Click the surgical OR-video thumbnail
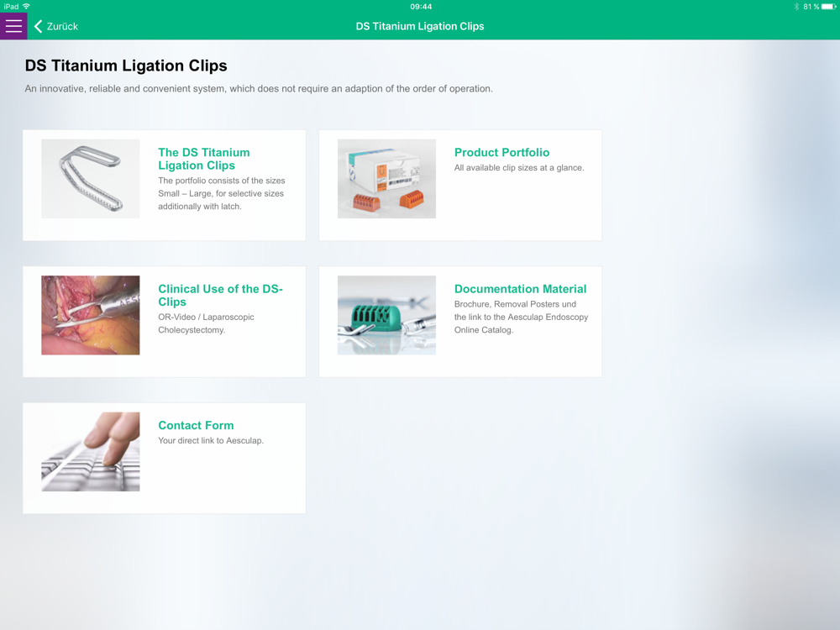Screen dimensions: 840x630 (91, 316)
